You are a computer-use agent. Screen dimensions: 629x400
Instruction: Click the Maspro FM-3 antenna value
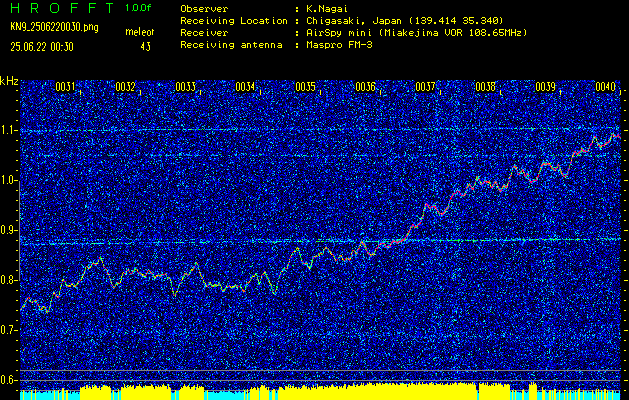339,45
